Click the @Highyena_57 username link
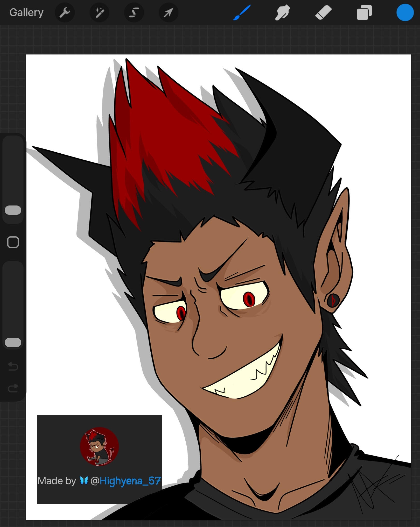This screenshot has width=420, height=527. 126,481
